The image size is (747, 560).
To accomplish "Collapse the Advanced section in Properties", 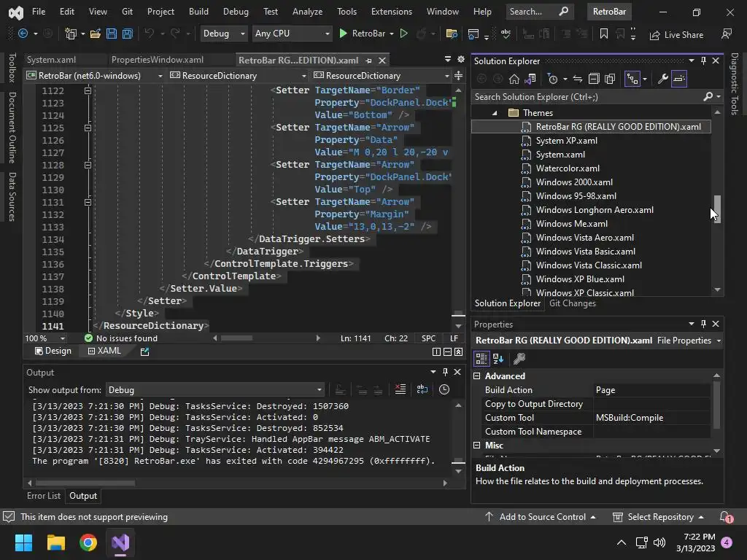I will [x=477, y=376].
